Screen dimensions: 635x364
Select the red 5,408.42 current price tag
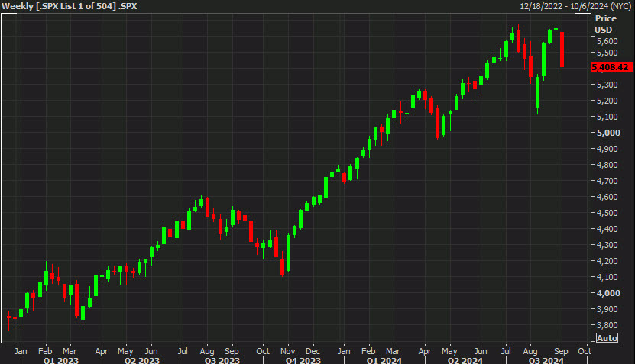[611, 67]
